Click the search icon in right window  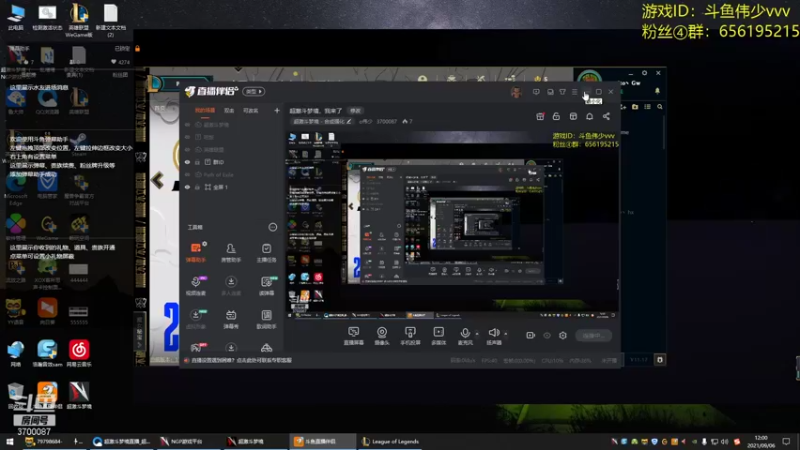pyautogui.click(x=660, y=107)
